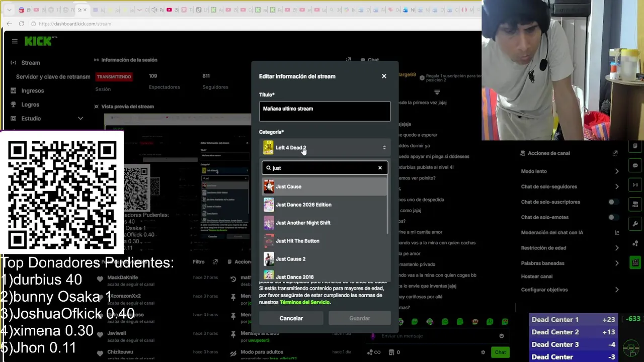Screen dimensions: 644x362
Task: Clear the 'just' category search text
Action: click(380, 168)
